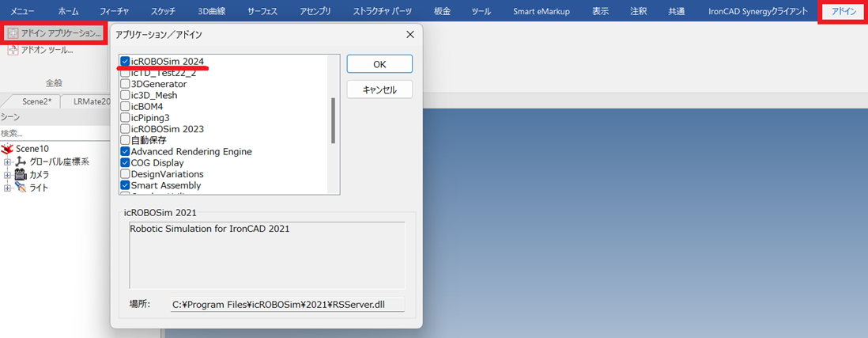Switch to the フィーチャ ribbon tab
Viewport: 868px width, 338px height.
(115, 11)
